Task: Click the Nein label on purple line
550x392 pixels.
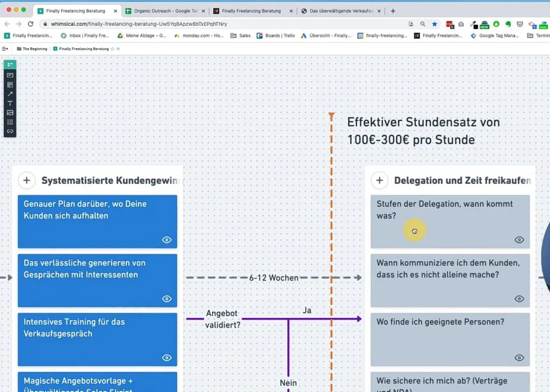Action: click(x=288, y=383)
